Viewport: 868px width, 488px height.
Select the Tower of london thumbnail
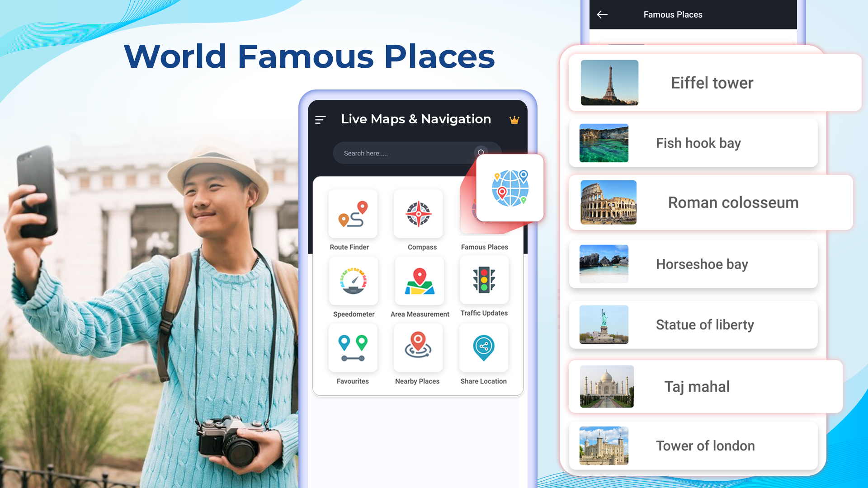click(x=604, y=446)
